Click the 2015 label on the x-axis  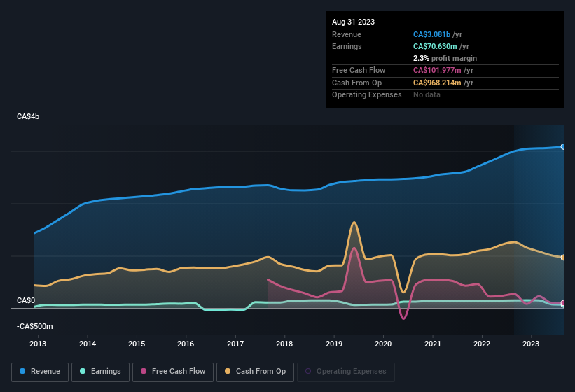[137, 344]
